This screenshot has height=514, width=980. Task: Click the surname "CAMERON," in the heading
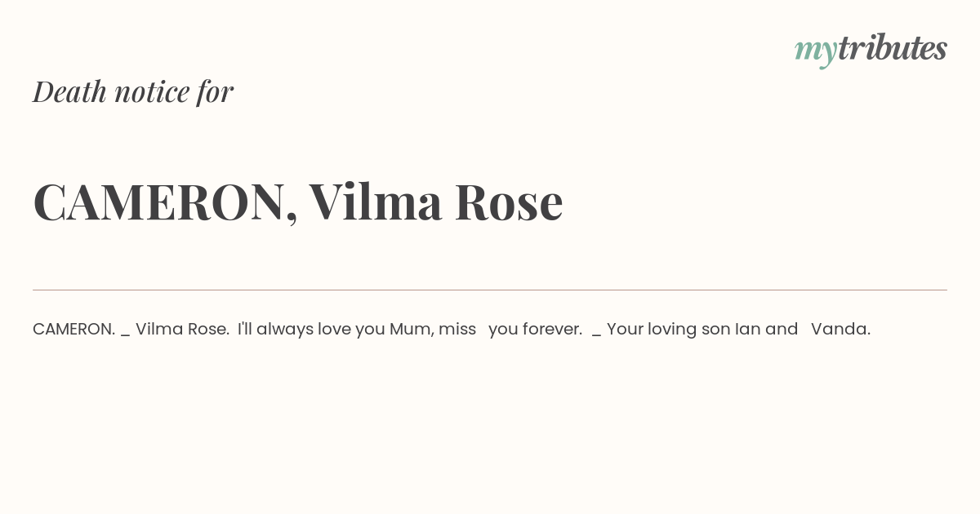(x=166, y=203)
